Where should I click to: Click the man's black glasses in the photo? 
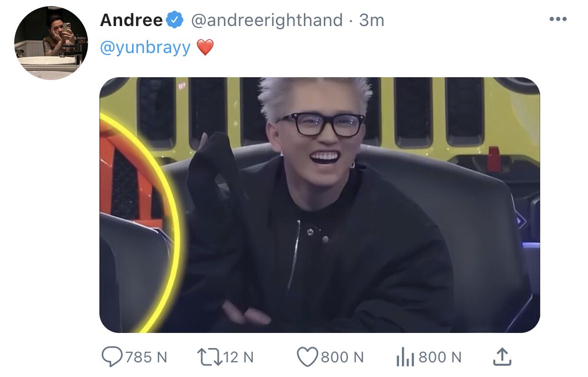coord(321,125)
